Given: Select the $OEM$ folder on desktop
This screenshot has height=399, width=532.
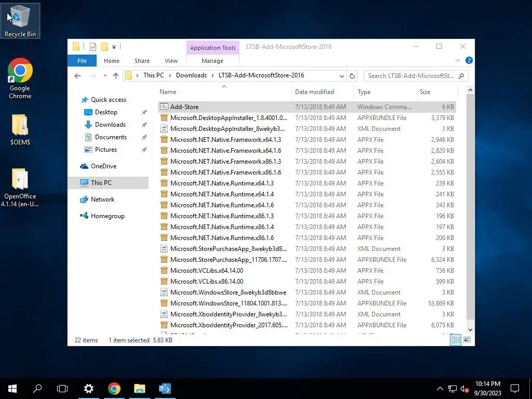Looking at the screenshot, I should [20, 130].
